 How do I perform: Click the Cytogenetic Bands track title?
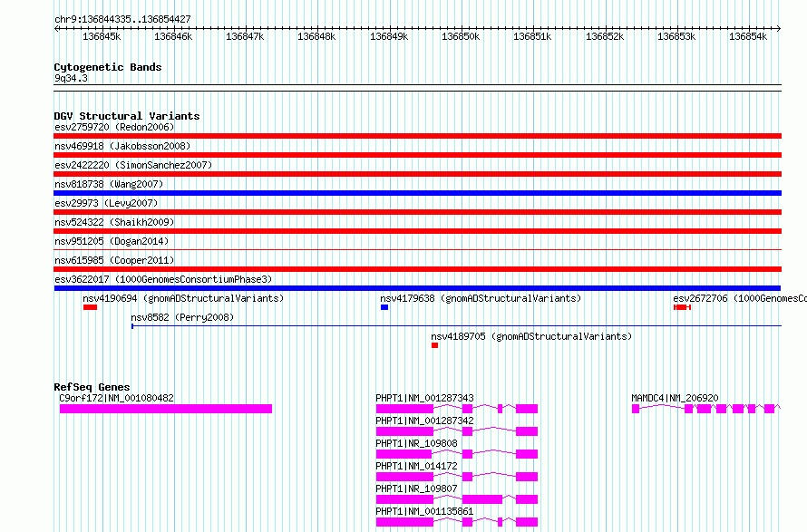click(x=108, y=67)
